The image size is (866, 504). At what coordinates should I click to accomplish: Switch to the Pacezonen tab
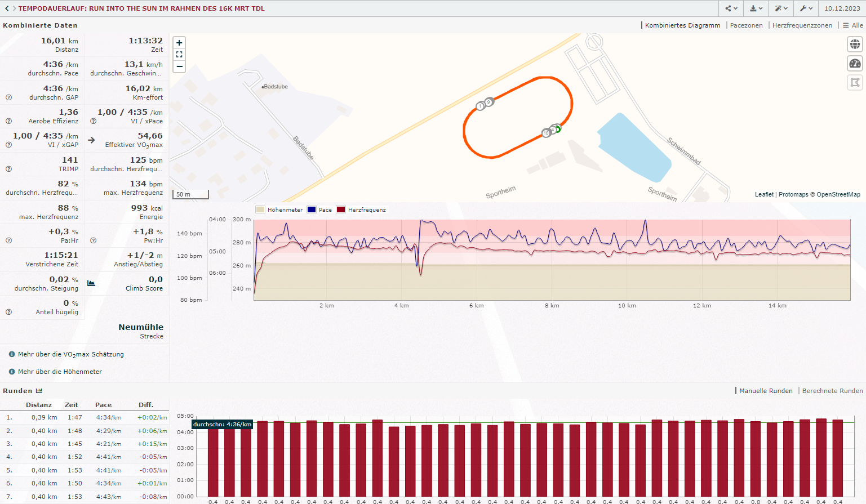click(x=746, y=25)
